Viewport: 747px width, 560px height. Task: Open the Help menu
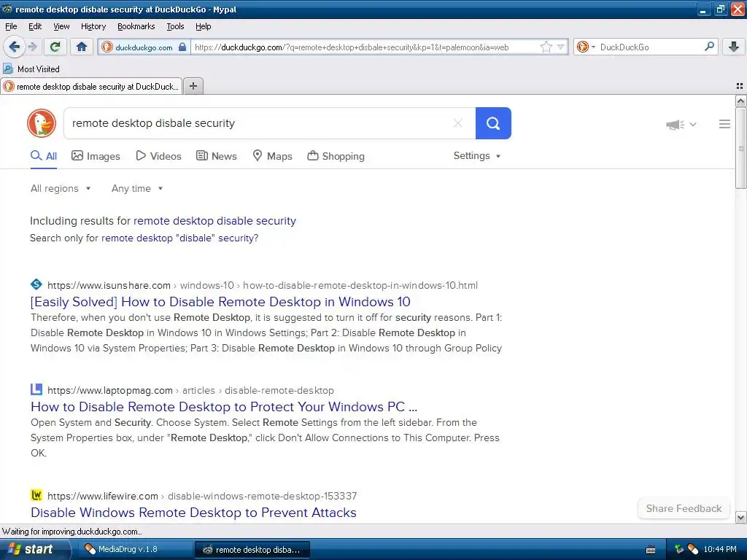(x=203, y=26)
